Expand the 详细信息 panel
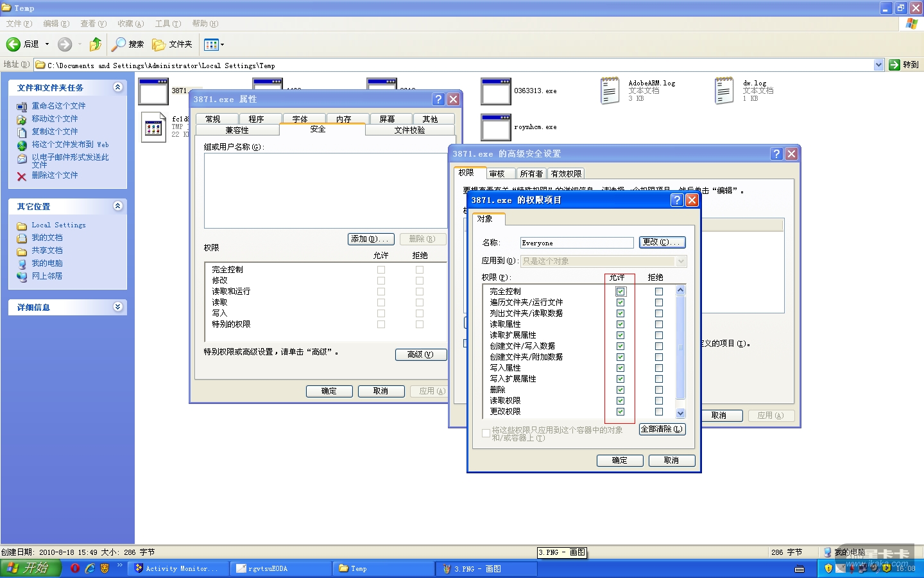Viewport: 924px width, 578px height. click(117, 307)
